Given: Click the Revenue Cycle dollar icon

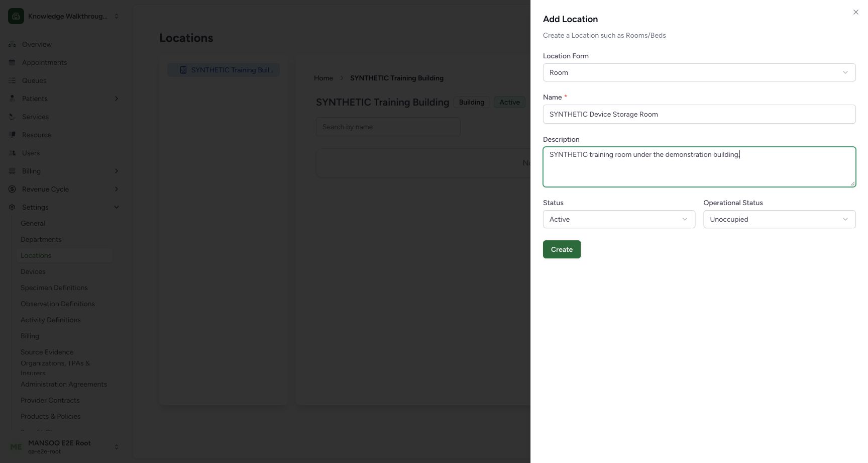Looking at the screenshot, I should 12,189.
